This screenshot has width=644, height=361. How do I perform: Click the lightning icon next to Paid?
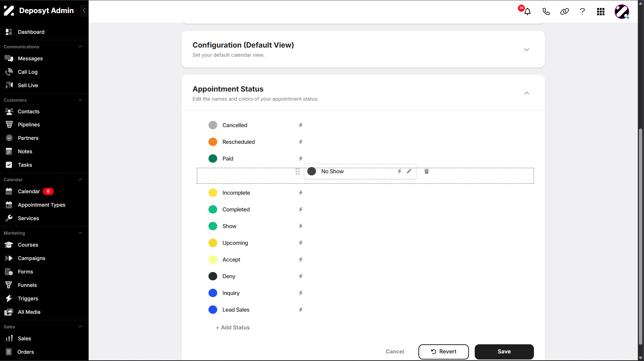301,159
